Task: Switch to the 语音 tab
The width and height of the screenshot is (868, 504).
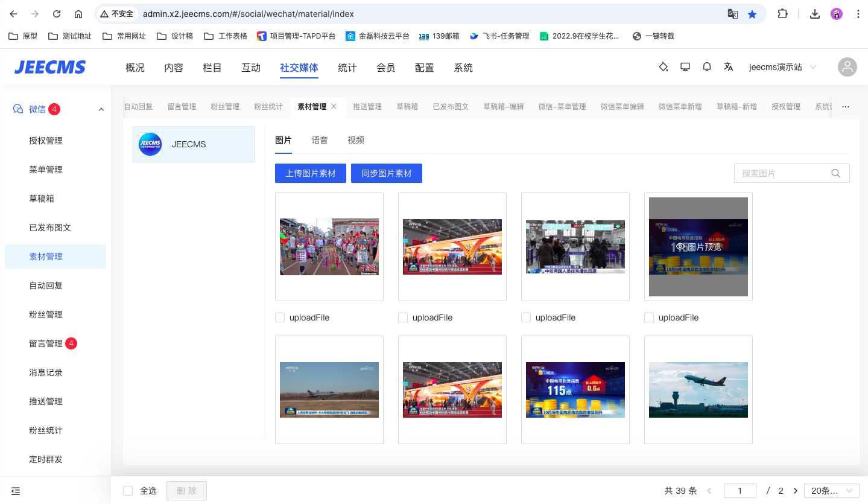Action: [x=320, y=140]
